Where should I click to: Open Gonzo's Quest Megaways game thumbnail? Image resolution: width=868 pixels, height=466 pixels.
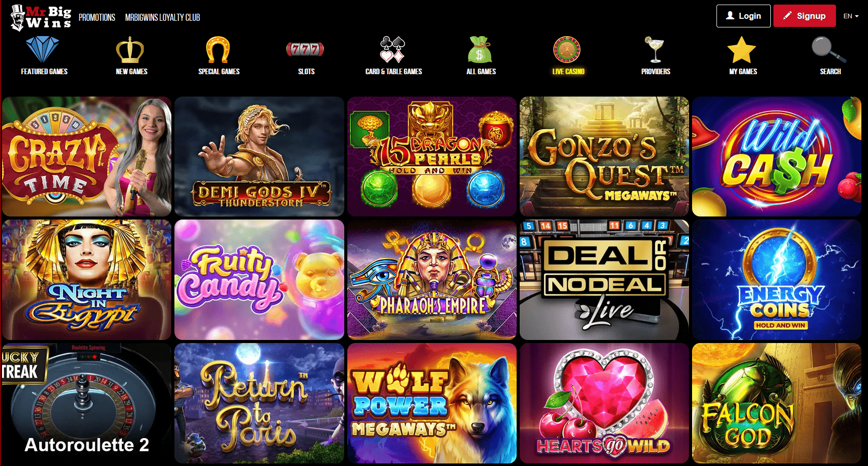(x=604, y=157)
